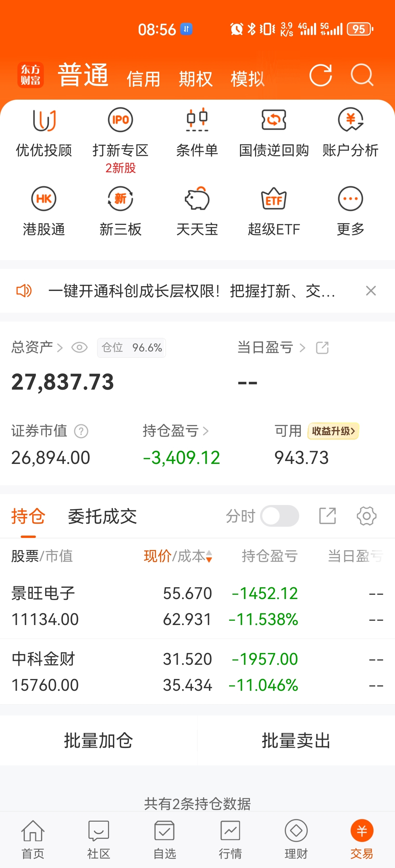Switch to 普通 account tab
Image resolution: width=395 pixels, height=868 pixels.
click(x=83, y=75)
